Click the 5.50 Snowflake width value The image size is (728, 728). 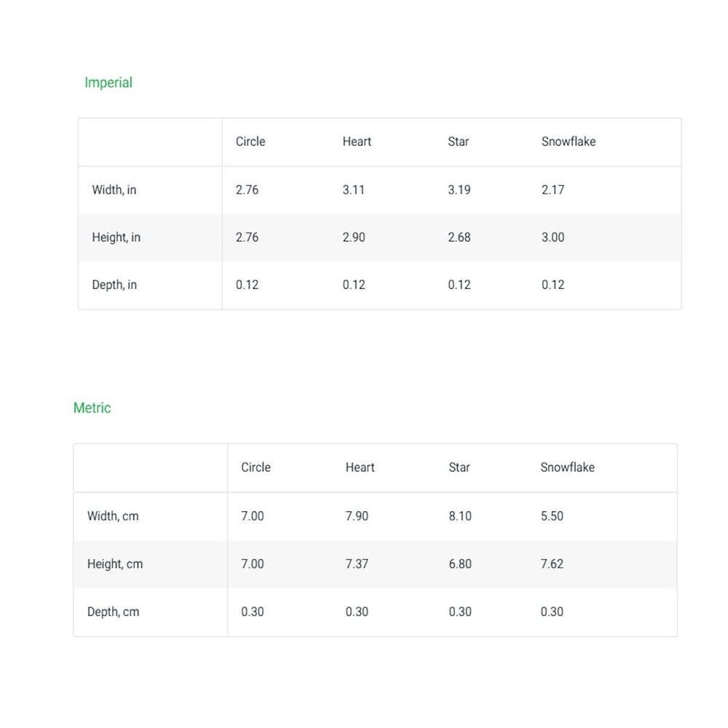(552, 516)
